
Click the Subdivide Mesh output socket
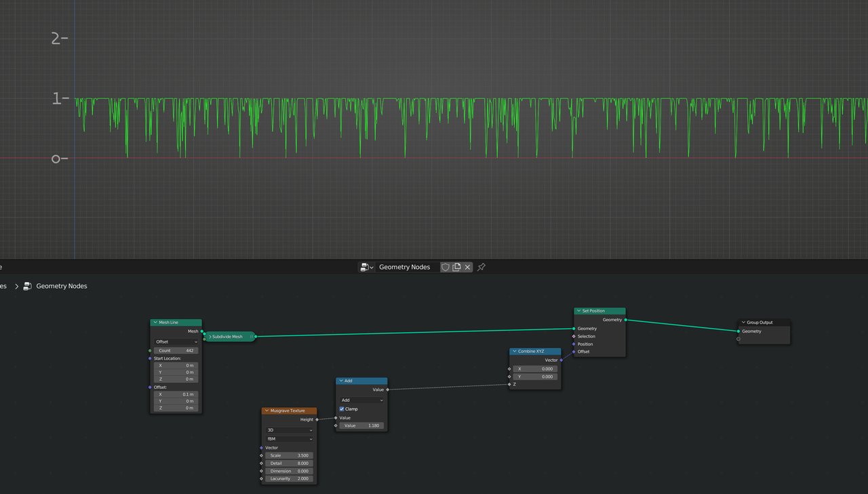(x=256, y=336)
